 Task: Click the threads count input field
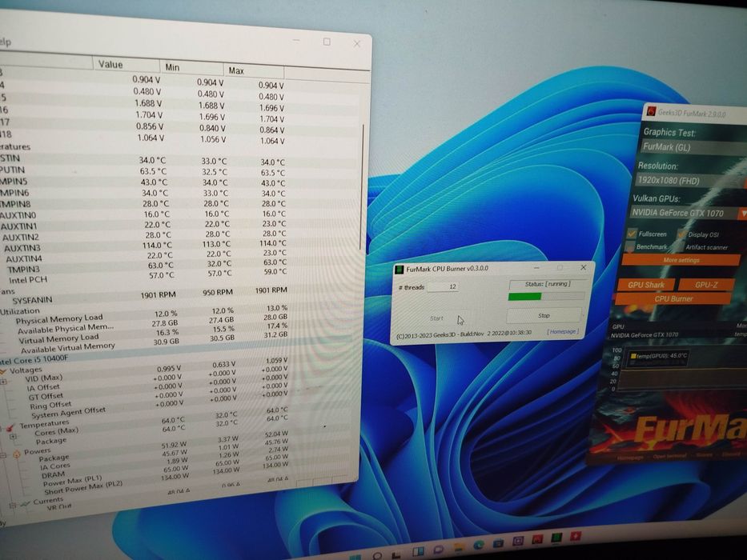pyautogui.click(x=443, y=286)
